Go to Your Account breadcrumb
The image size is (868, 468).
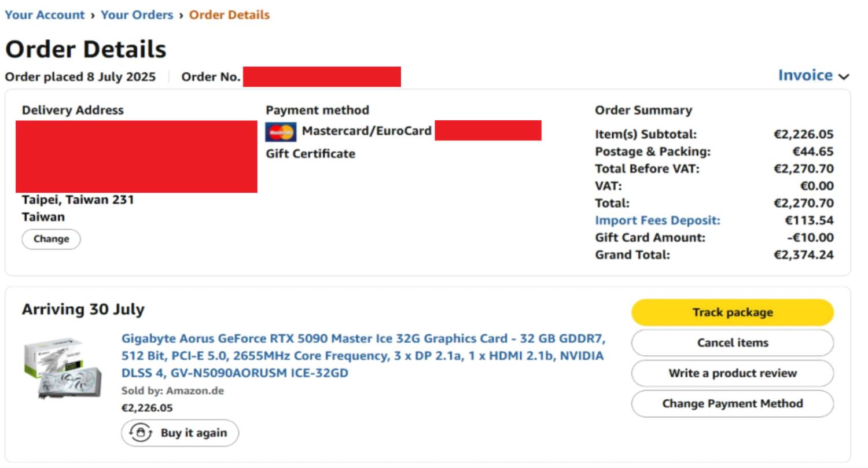(x=45, y=15)
